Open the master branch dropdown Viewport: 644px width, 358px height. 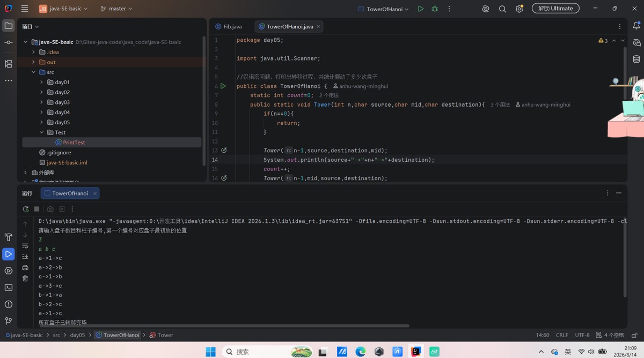click(116, 9)
